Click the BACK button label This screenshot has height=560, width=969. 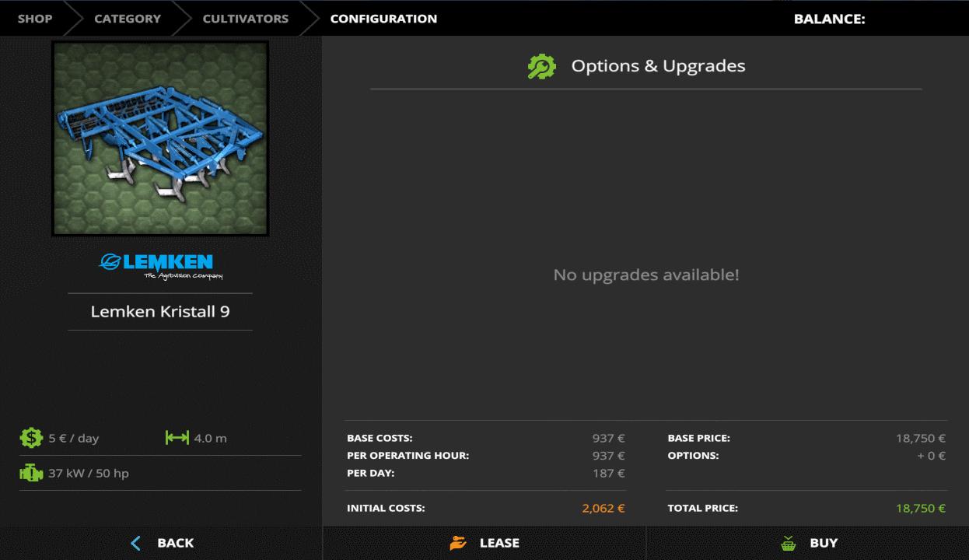[x=176, y=543]
